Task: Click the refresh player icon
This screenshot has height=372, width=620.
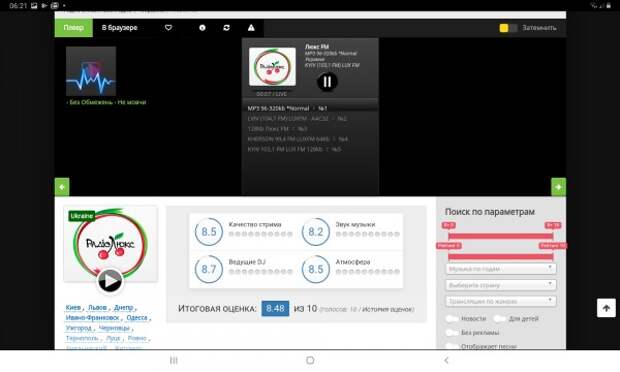Action: (227, 28)
